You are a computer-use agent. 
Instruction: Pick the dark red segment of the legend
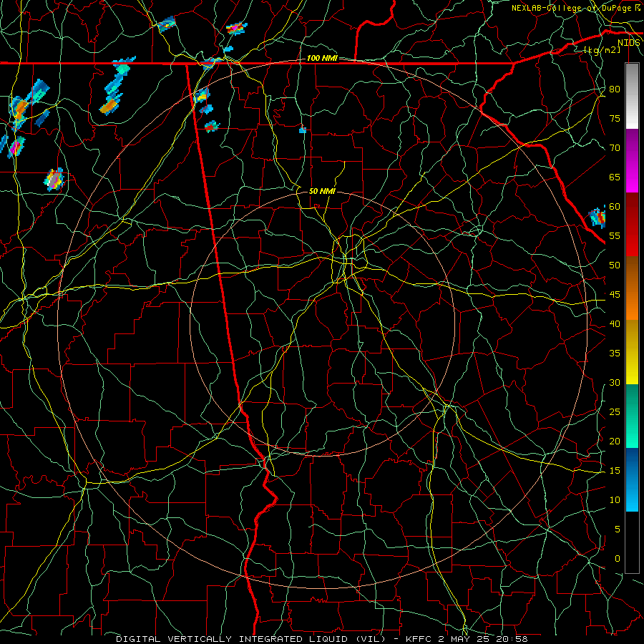click(632, 224)
